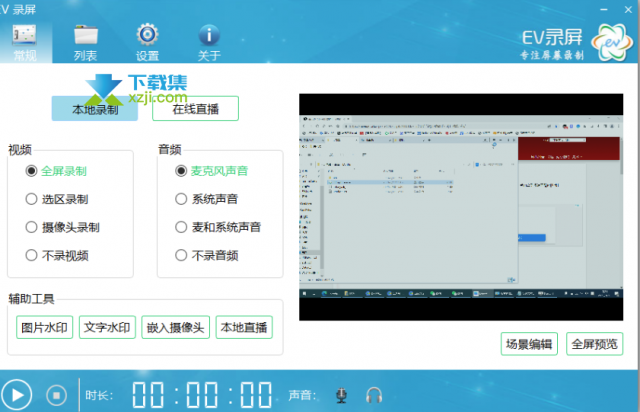Select 麦克风声音 audio option
Viewport: 640px width, 412px height.
click(211, 171)
